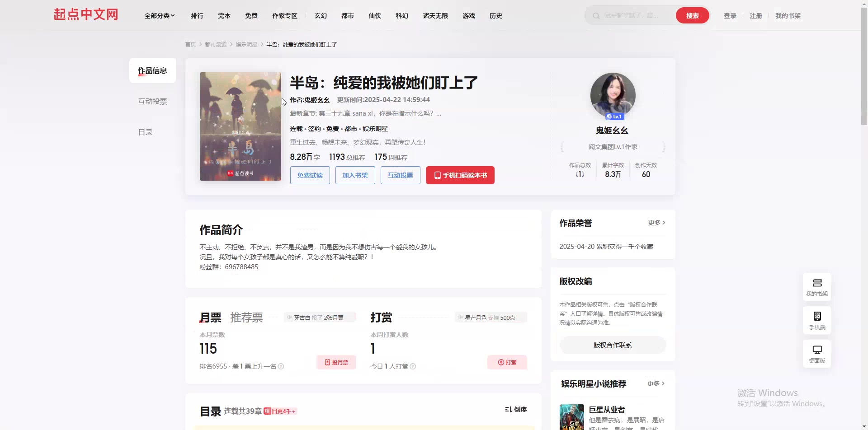Click the 日更4千+ badge icon

click(x=280, y=411)
